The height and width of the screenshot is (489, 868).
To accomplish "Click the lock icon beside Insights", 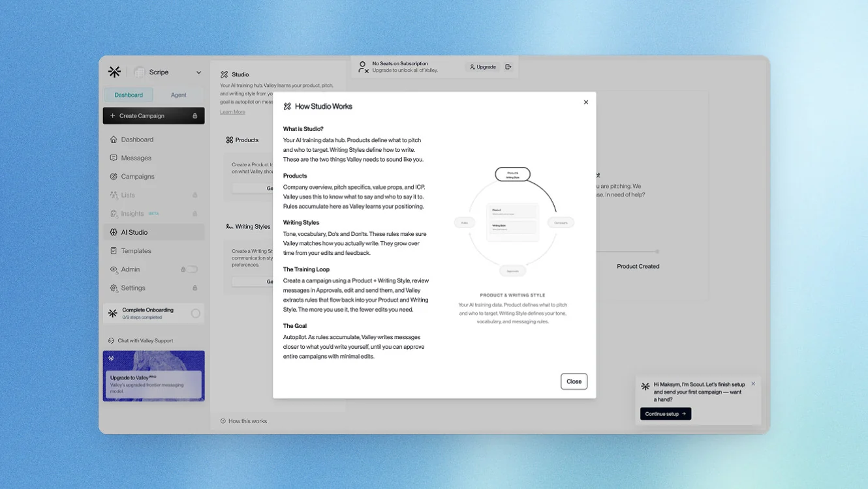I will tap(194, 214).
